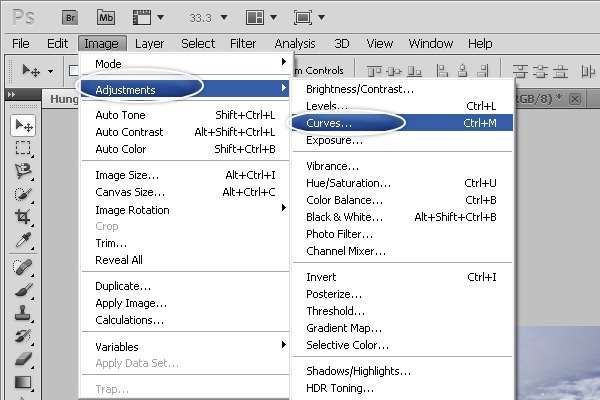Click Image Size... menu entry

[127, 175]
